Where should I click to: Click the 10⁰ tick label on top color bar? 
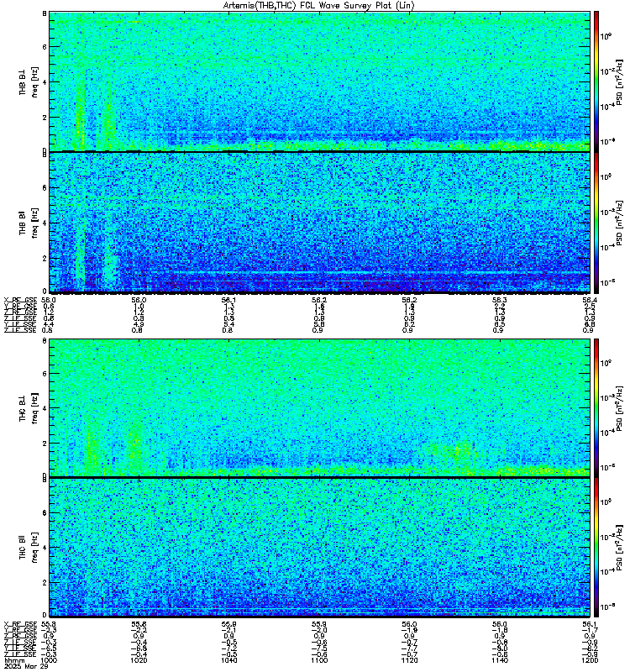click(606, 36)
